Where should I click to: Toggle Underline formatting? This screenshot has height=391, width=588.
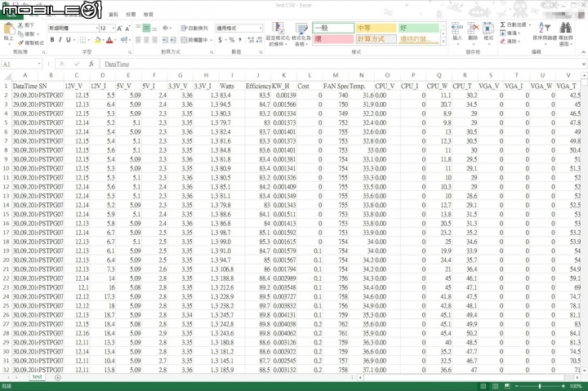click(x=69, y=40)
